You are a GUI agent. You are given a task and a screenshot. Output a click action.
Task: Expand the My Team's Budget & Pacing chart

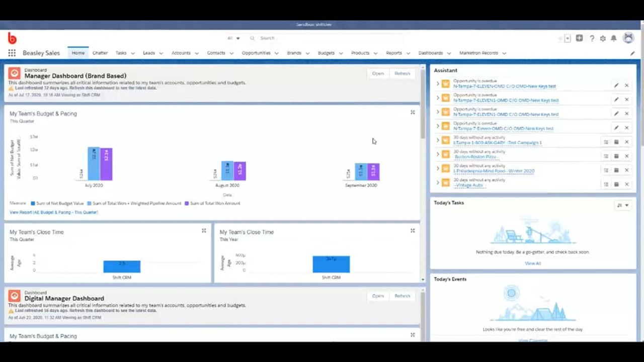click(x=413, y=113)
